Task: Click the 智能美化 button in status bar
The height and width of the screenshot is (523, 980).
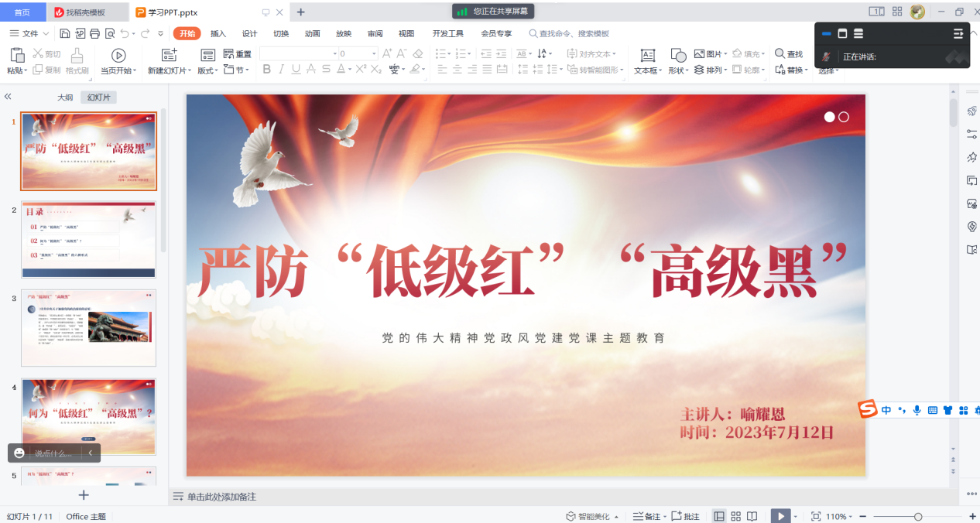Action: click(592, 516)
